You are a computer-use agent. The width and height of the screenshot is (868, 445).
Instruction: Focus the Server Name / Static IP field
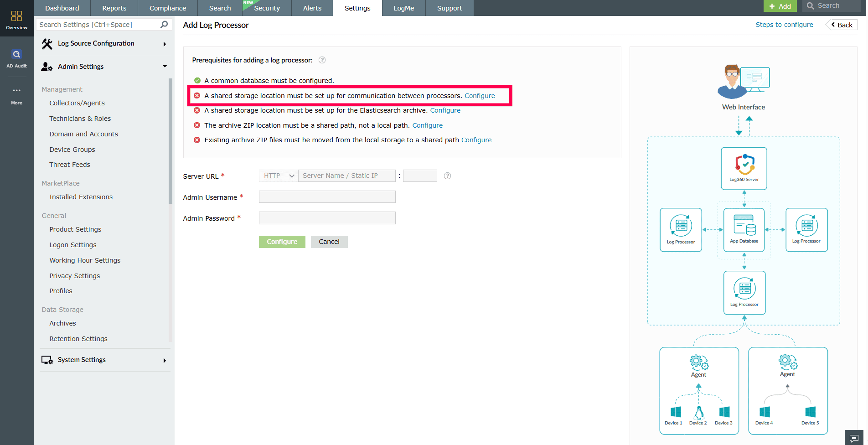347,176
